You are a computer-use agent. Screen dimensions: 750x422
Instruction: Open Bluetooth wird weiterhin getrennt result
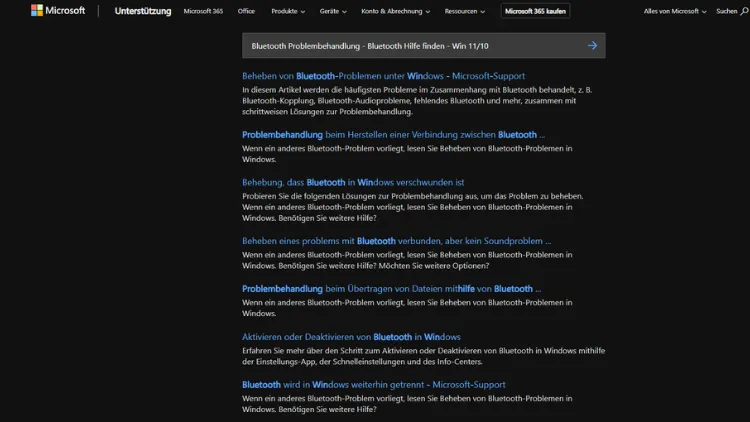tap(374, 385)
